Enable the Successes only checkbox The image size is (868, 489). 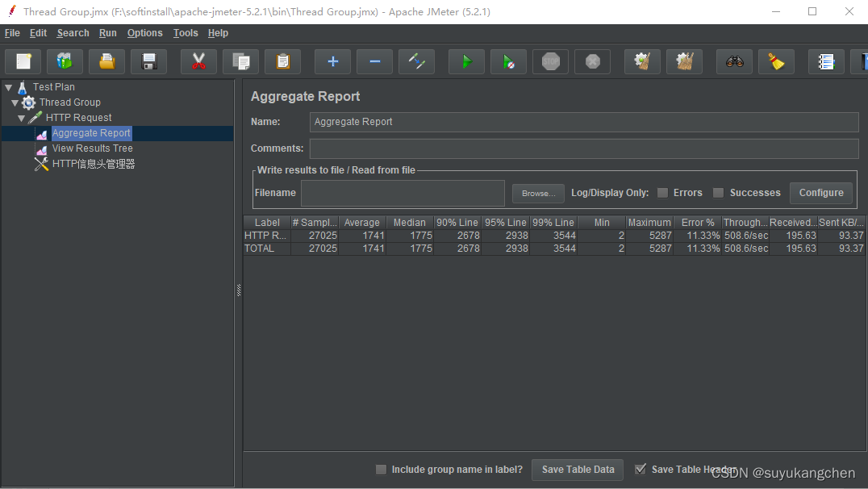(718, 193)
